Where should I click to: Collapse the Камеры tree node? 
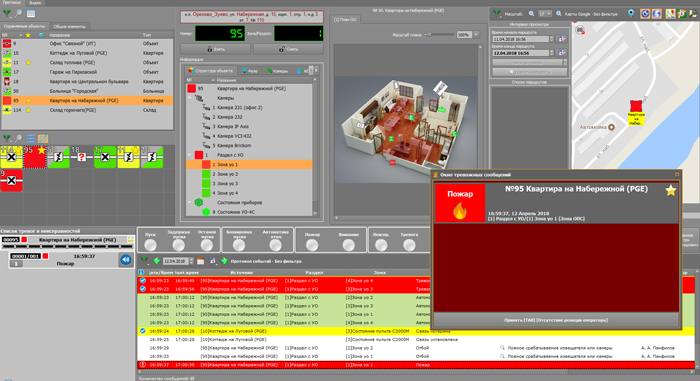coord(190,98)
